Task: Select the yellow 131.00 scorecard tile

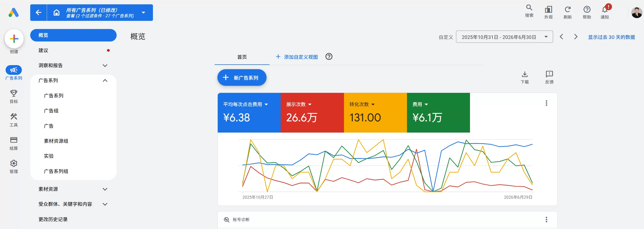Action: tap(375, 113)
